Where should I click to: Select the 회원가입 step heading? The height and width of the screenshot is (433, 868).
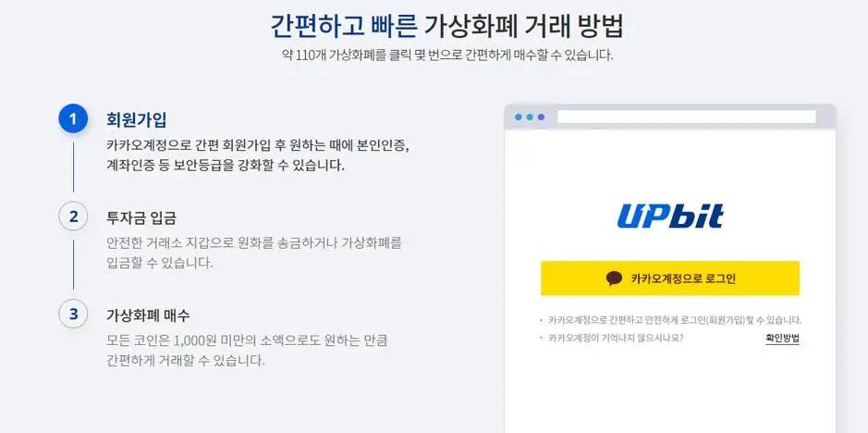click(x=136, y=119)
